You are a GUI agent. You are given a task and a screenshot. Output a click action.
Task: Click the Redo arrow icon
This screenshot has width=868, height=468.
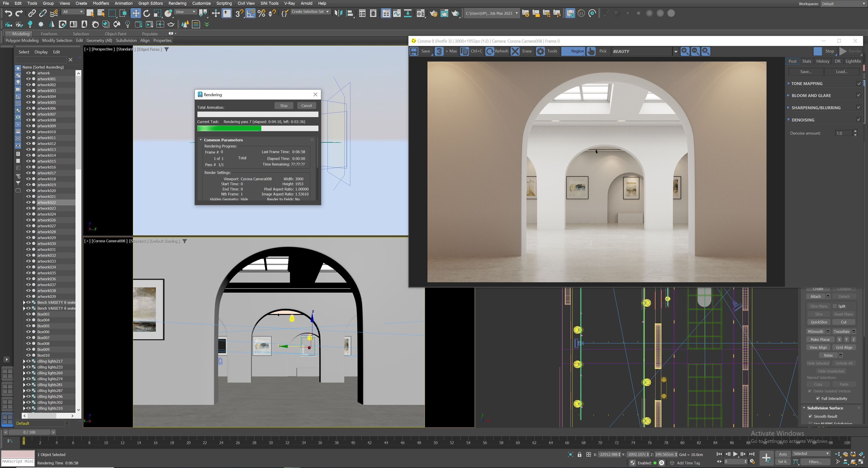point(19,13)
